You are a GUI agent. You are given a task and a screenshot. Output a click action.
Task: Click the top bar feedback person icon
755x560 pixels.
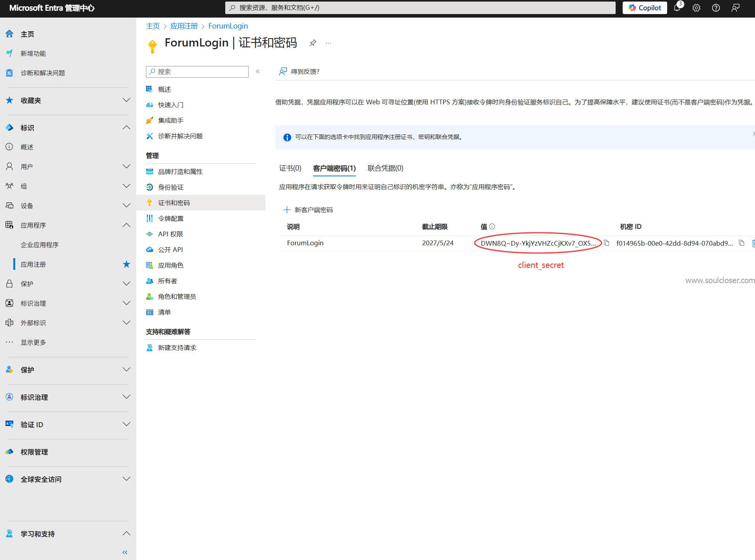tap(735, 8)
